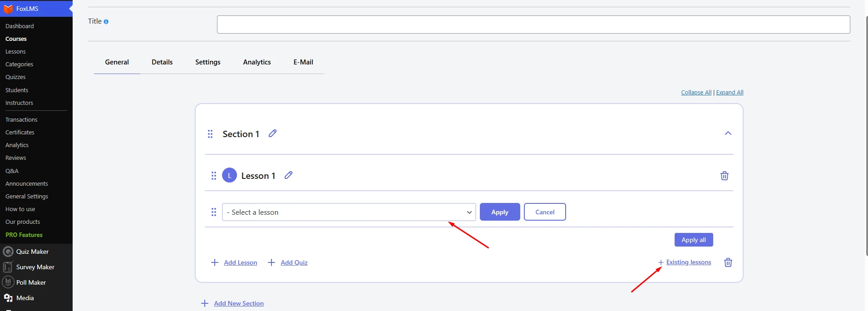Viewport: 868px width, 311px height.
Task: Click the Cancel button
Action: (544, 212)
